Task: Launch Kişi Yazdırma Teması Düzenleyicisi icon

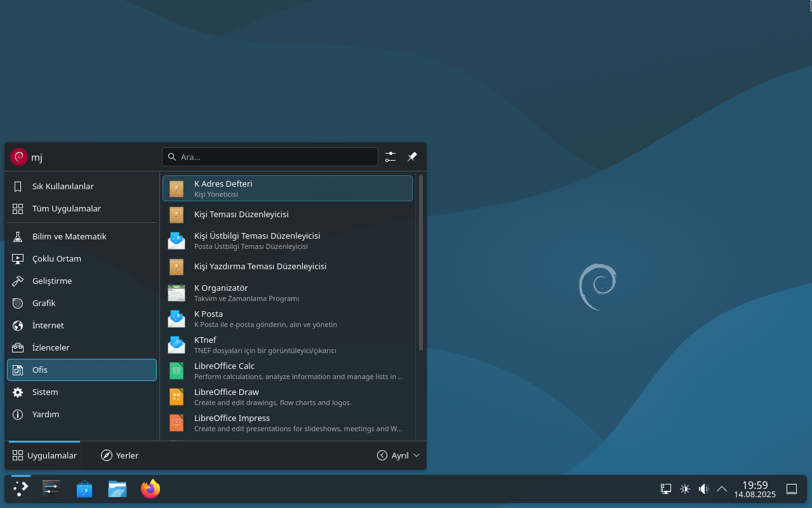Action: point(176,267)
